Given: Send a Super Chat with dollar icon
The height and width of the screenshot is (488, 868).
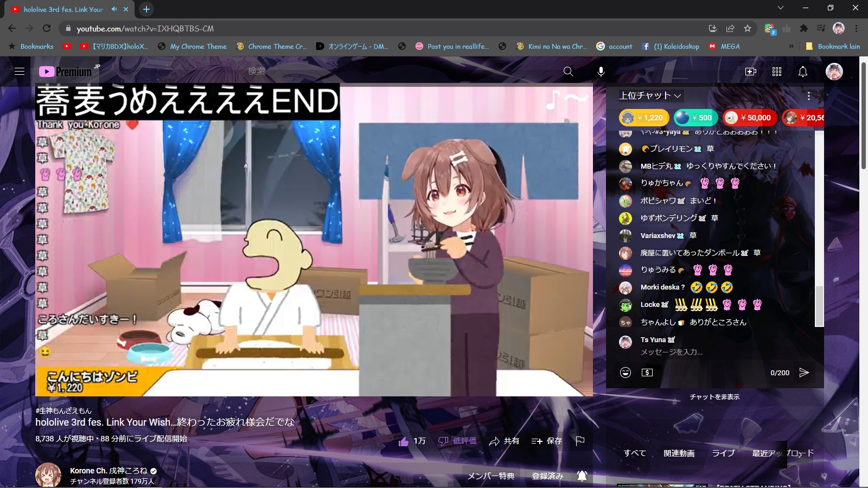Looking at the screenshot, I should [647, 373].
